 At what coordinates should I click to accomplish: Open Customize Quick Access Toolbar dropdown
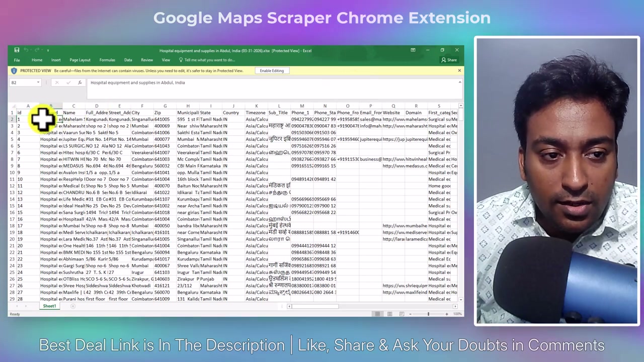point(48,50)
